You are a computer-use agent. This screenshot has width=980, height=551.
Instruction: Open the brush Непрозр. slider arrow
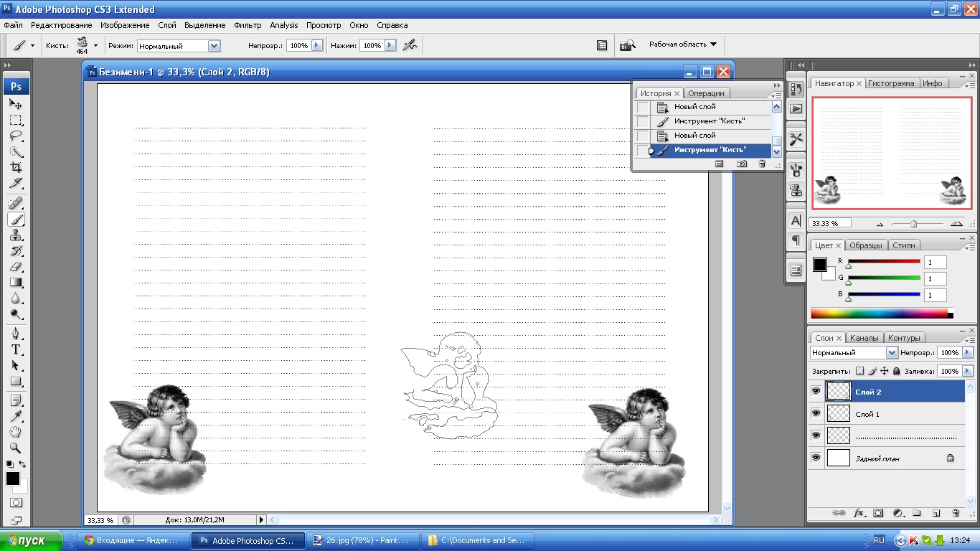tap(316, 45)
